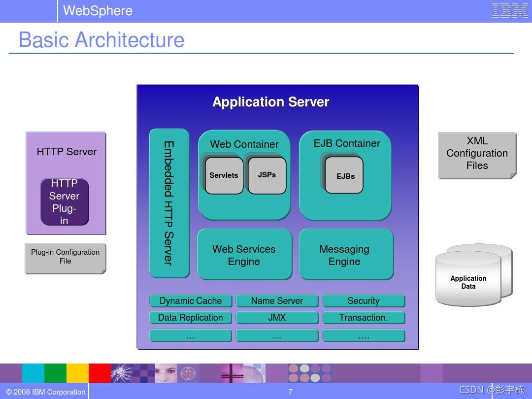Click the "© 2008 IBM Corporation" footer text

[x=46, y=392]
